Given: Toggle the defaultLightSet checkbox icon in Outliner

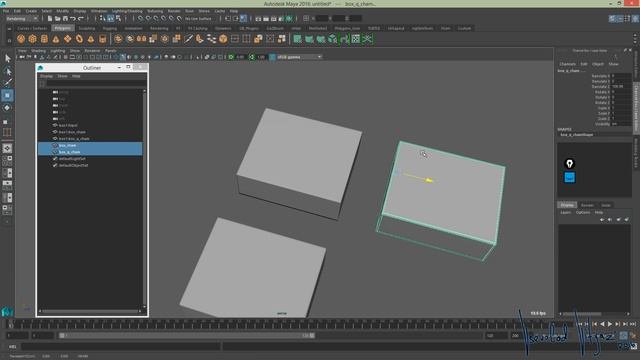Looking at the screenshot, I should [55, 159].
